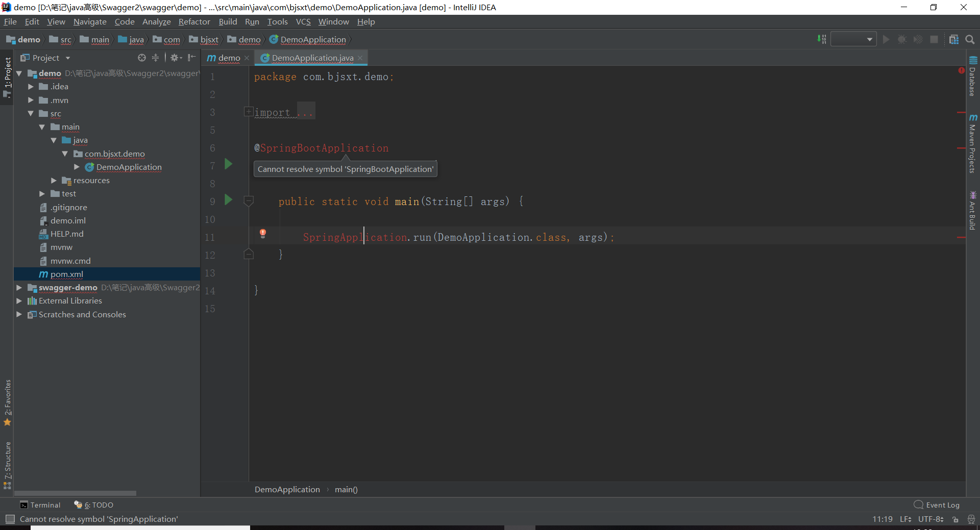Click the Project panel horizontal scrollbar

click(75, 493)
